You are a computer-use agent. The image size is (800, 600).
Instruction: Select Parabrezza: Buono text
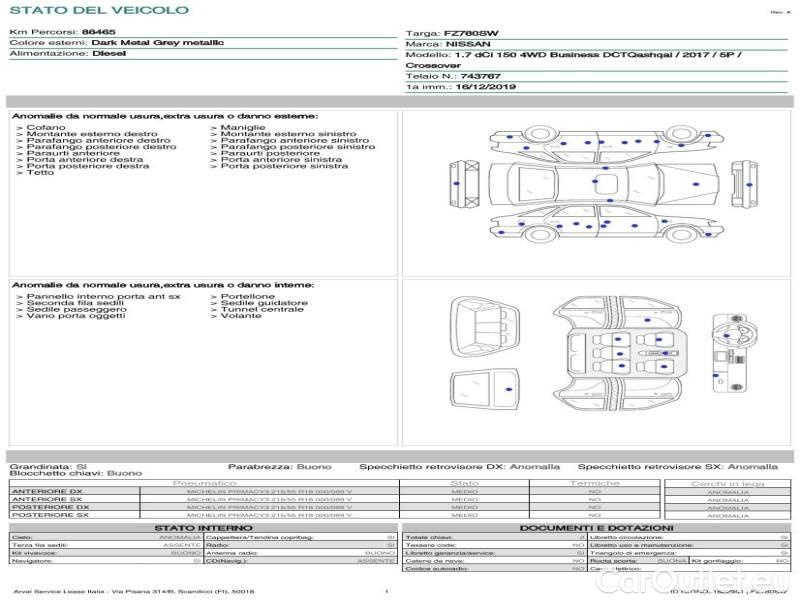pos(280,467)
